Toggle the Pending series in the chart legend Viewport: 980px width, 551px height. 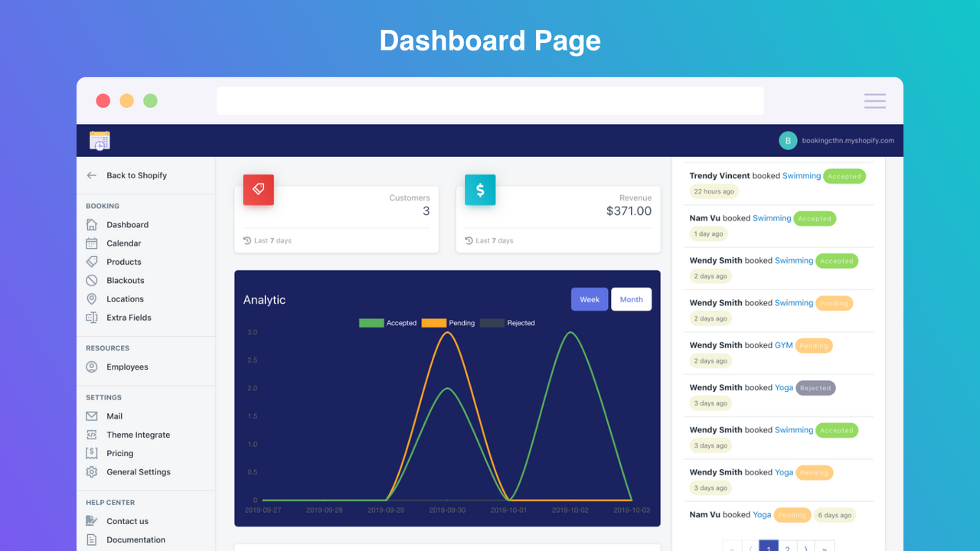click(448, 323)
